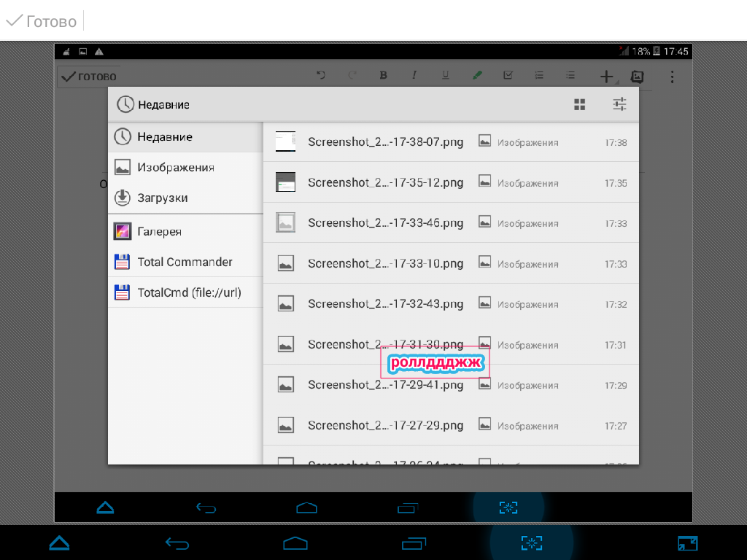Screen dimensions: 747x560
Task: Select Загрузки in the picker sidebar
Action: tap(185, 198)
